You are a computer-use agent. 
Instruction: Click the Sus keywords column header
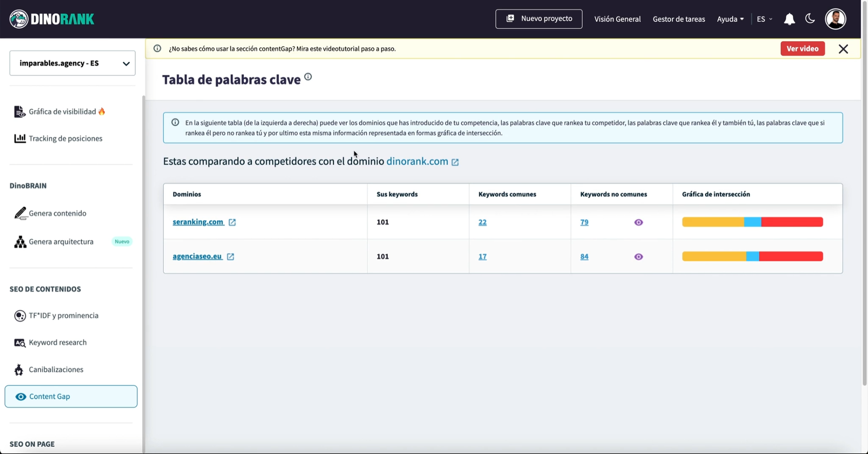click(397, 194)
